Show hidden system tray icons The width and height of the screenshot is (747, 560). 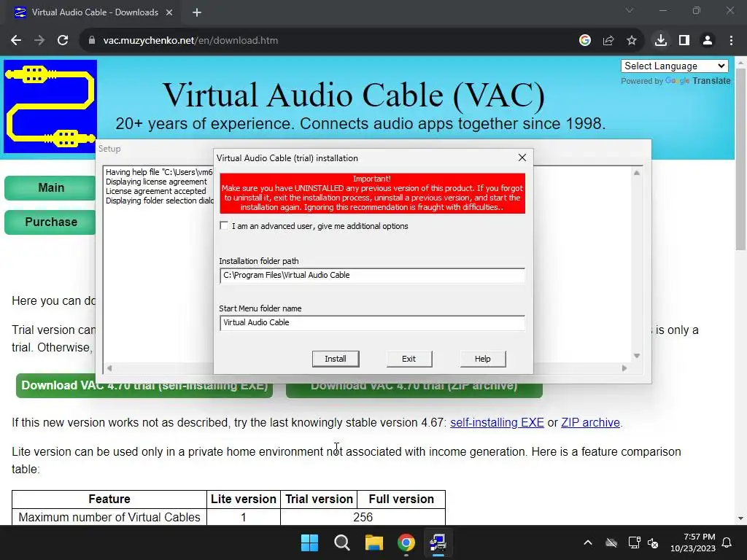pos(588,542)
